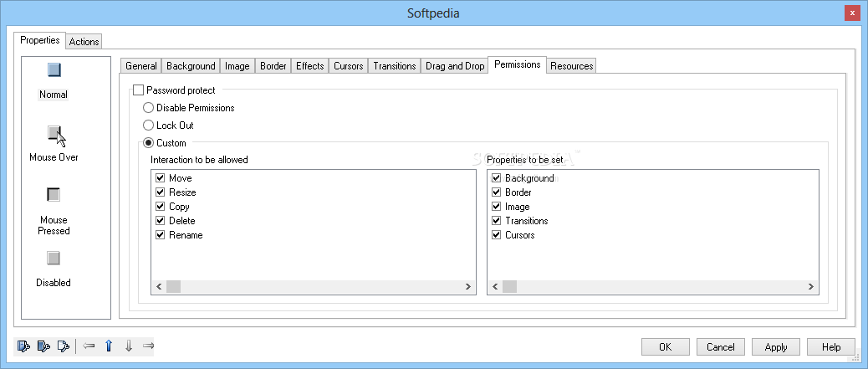Uncheck the Move interaction checkbox
This screenshot has width=868, height=369.
pyautogui.click(x=161, y=178)
